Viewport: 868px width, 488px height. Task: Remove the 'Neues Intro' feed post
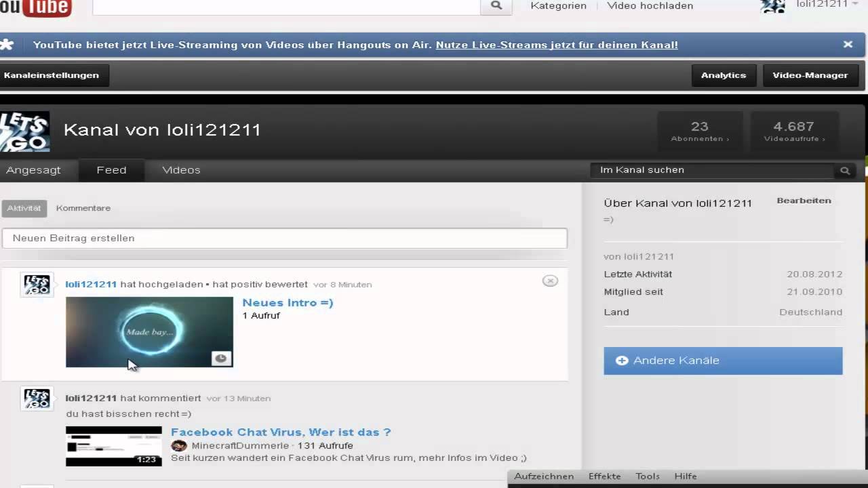click(550, 281)
